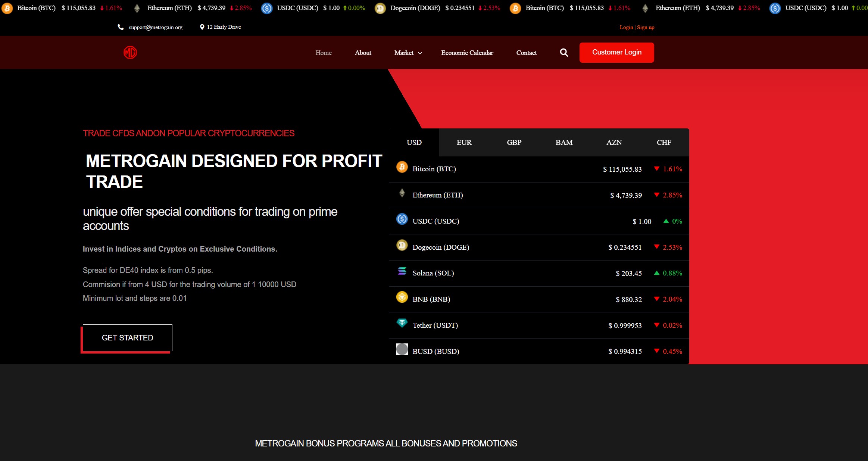Click the phone icon beside support email
The width and height of the screenshot is (868, 461).
[121, 27]
